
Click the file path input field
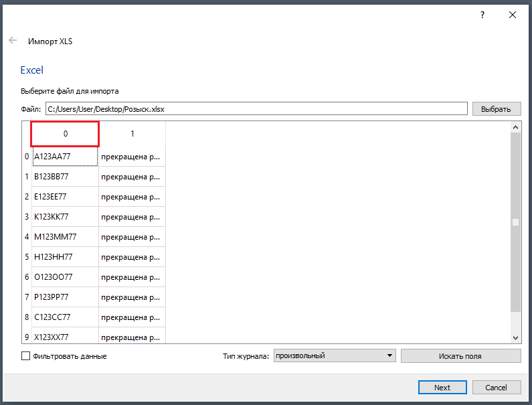pyautogui.click(x=254, y=108)
